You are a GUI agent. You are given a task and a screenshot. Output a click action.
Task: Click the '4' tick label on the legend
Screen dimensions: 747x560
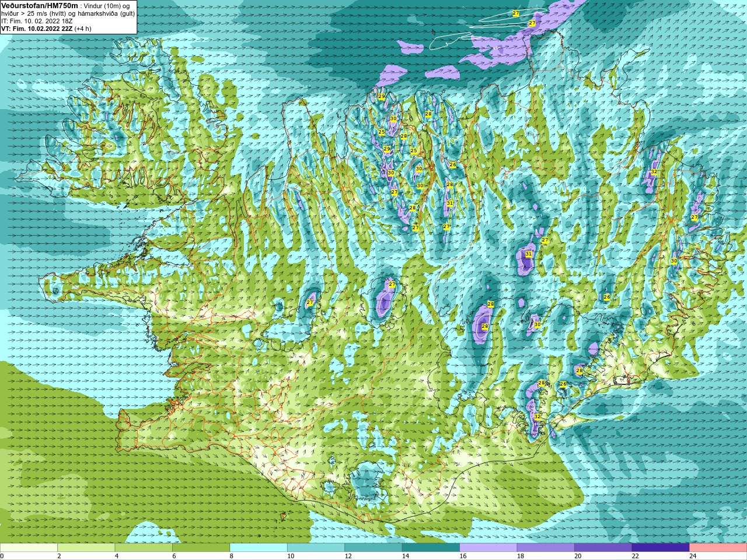coord(117,556)
